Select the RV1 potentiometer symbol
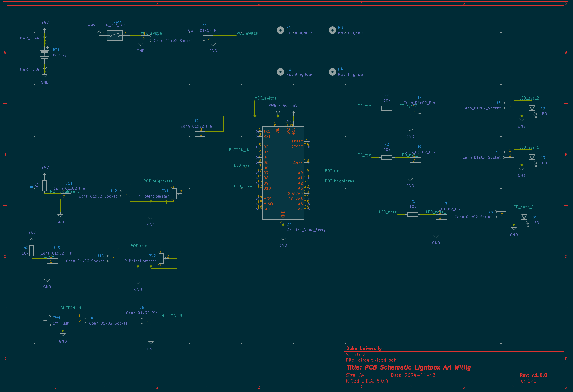 tap(174, 193)
